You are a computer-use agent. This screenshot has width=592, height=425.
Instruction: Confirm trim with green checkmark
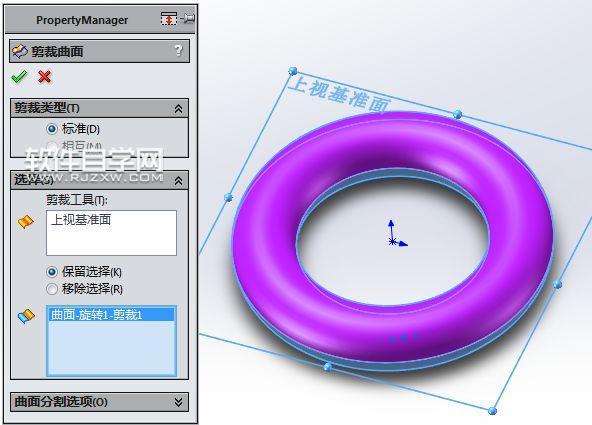pyautogui.click(x=18, y=77)
